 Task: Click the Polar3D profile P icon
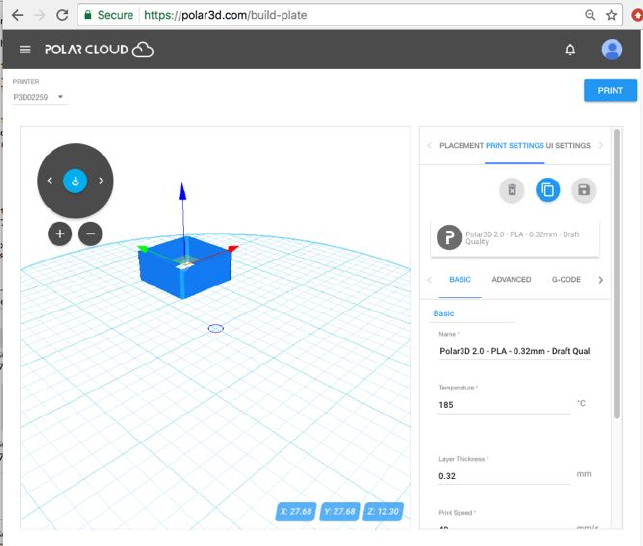[x=449, y=238]
